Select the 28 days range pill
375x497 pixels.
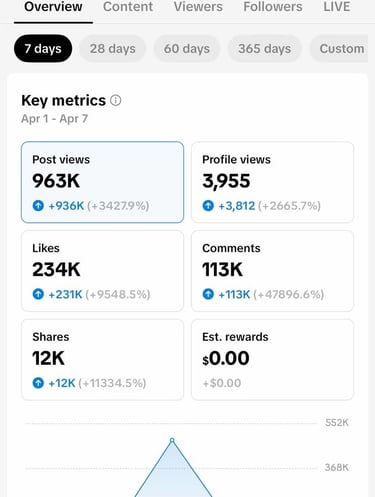(x=113, y=49)
